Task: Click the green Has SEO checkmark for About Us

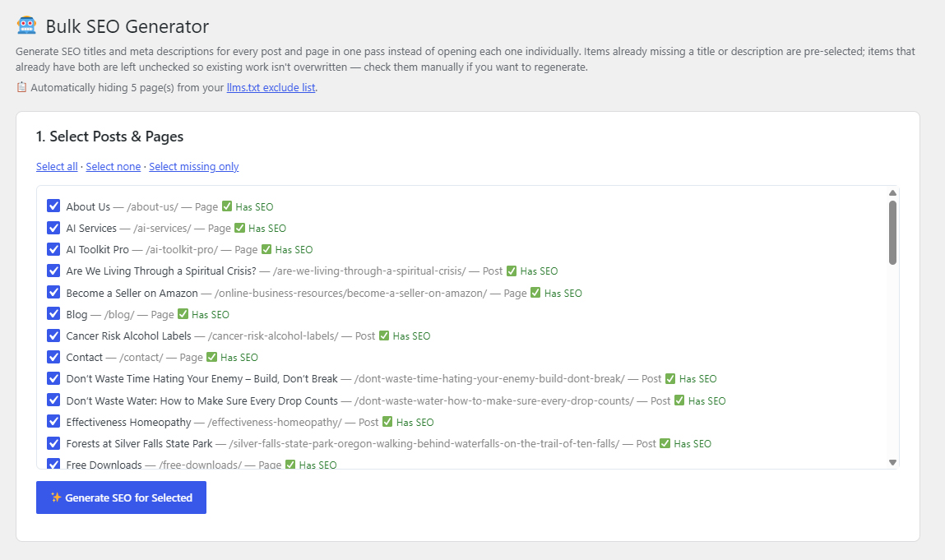Action: (227, 206)
